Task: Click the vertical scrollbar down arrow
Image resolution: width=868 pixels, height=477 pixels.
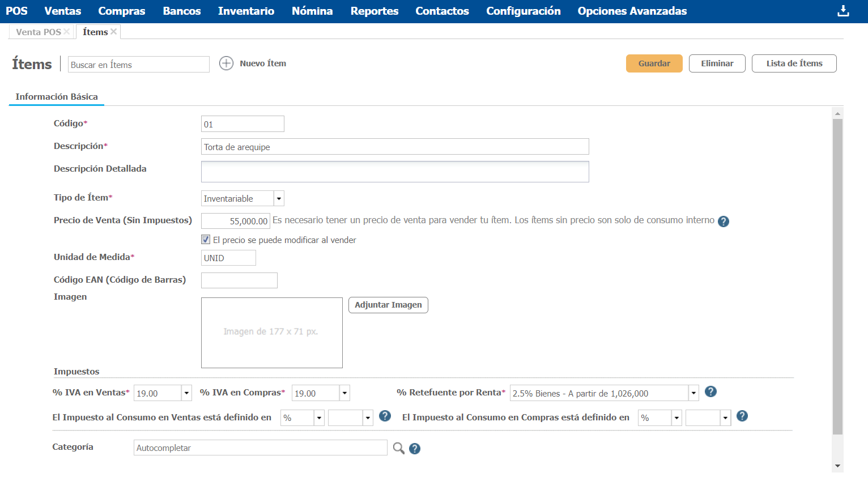Action: (837, 466)
